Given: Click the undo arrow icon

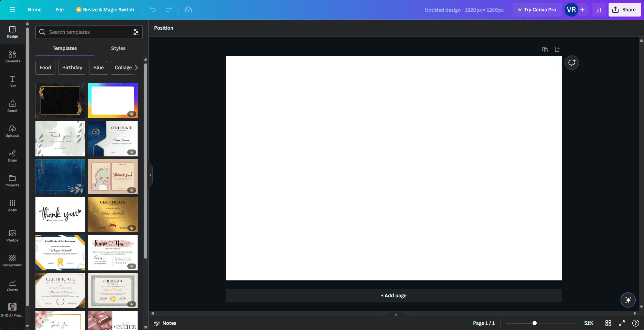Looking at the screenshot, I should coord(153,10).
